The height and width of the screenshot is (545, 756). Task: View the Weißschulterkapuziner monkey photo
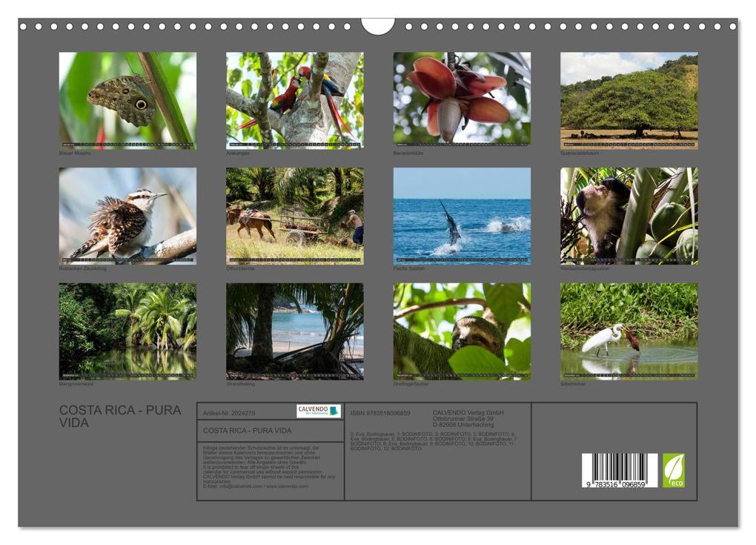coord(625,217)
